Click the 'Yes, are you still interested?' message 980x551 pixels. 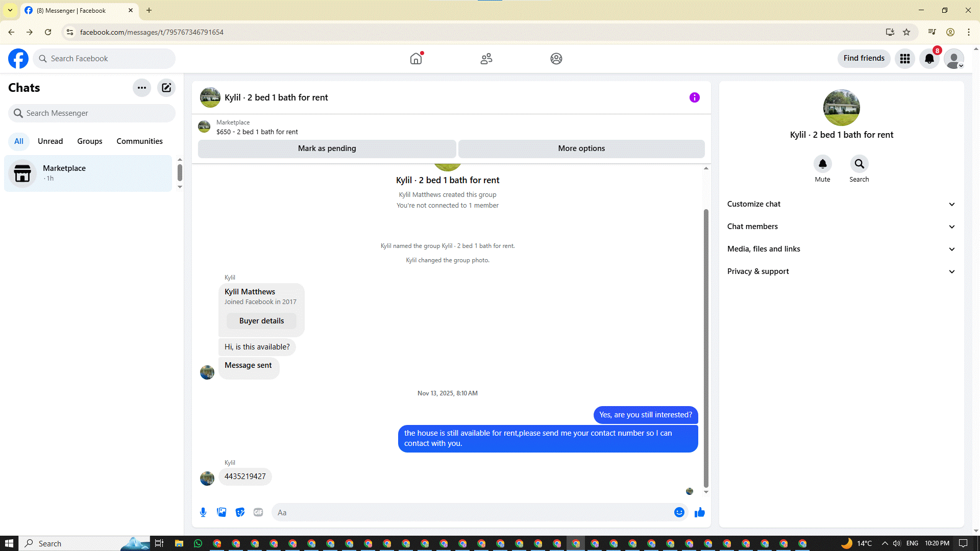(646, 415)
